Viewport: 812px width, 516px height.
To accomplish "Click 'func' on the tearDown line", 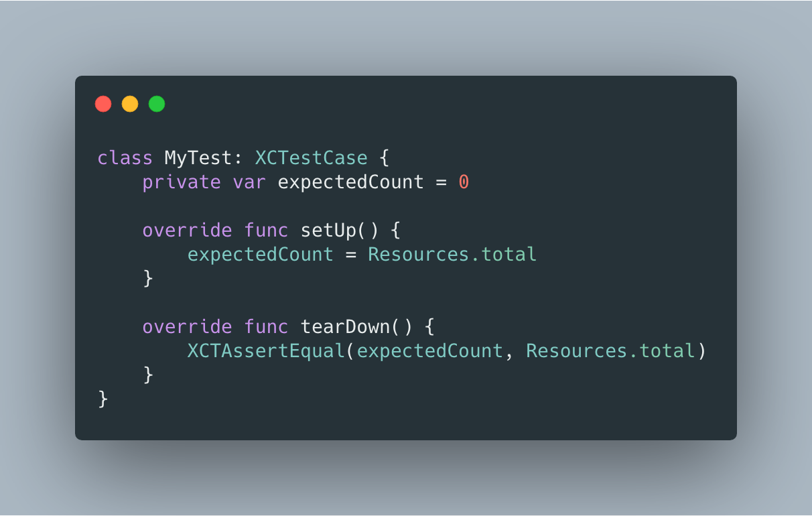I will [266, 327].
